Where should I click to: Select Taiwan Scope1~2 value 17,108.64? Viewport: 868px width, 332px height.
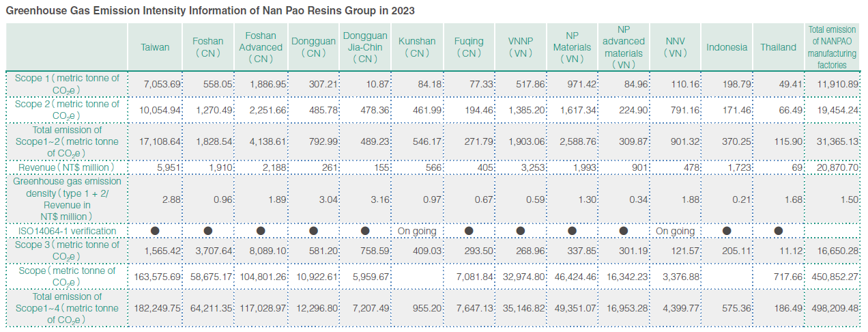[x=160, y=141]
